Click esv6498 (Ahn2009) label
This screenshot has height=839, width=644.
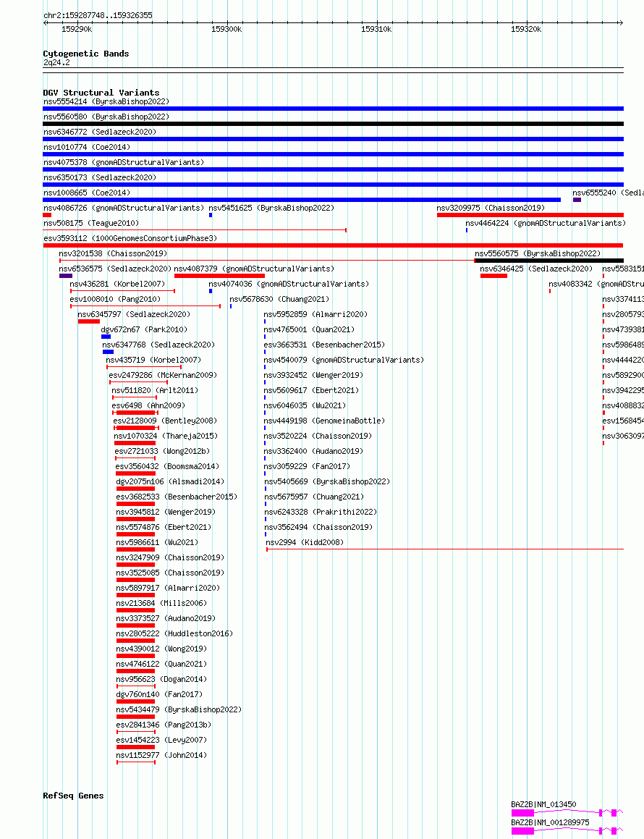(x=148, y=405)
